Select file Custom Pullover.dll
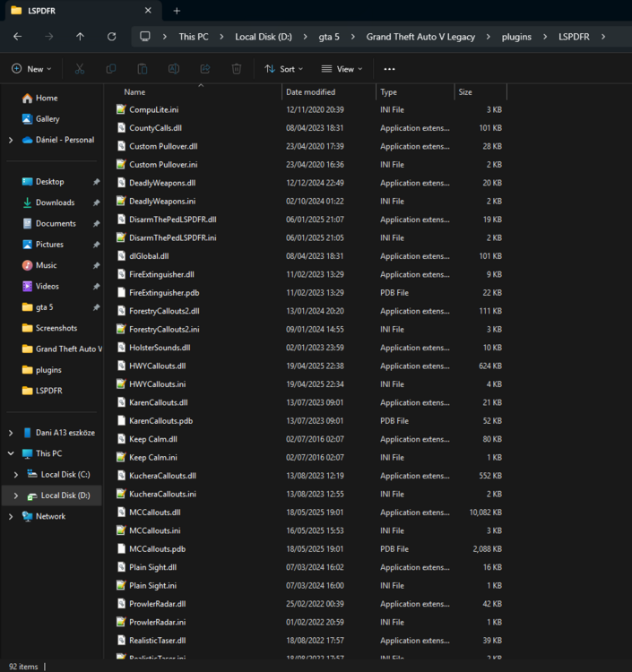The image size is (632, 672). point(163,147)
